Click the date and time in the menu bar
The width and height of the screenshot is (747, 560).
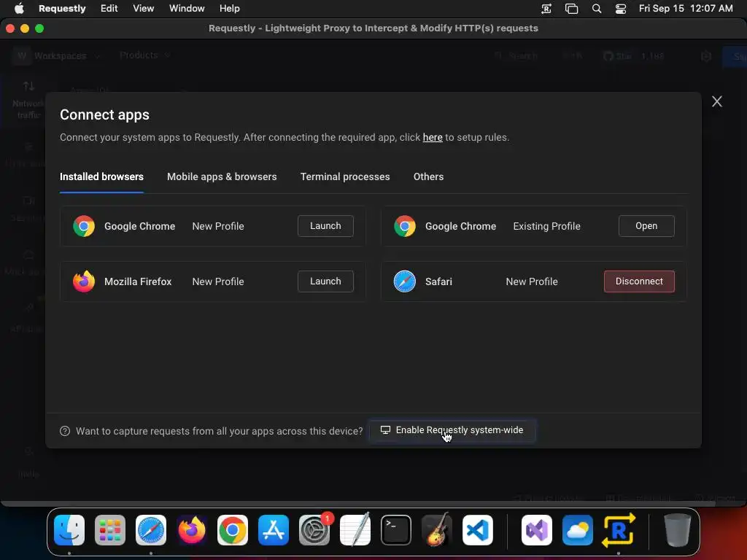coord(686,8)
